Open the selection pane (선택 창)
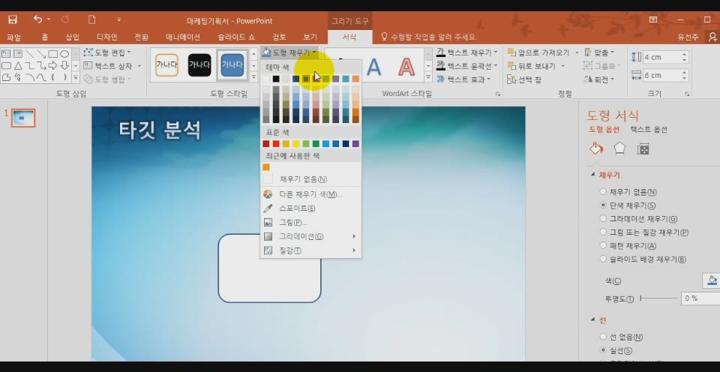Viewport: 720px width, 372px height. pos(524,79)
